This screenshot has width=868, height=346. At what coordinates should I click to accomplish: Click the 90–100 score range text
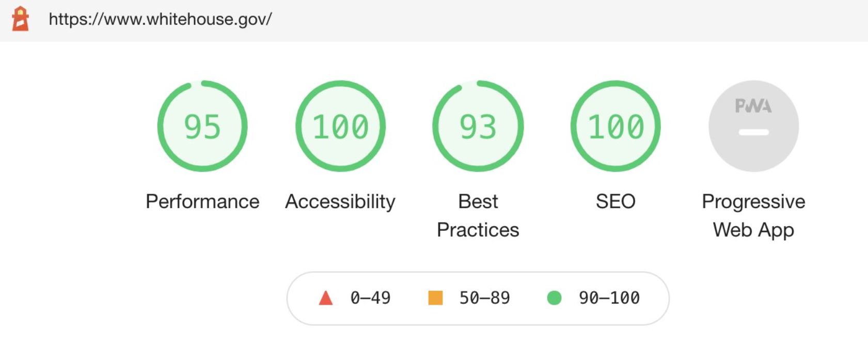pyautogui.click(x=609, y=298)
